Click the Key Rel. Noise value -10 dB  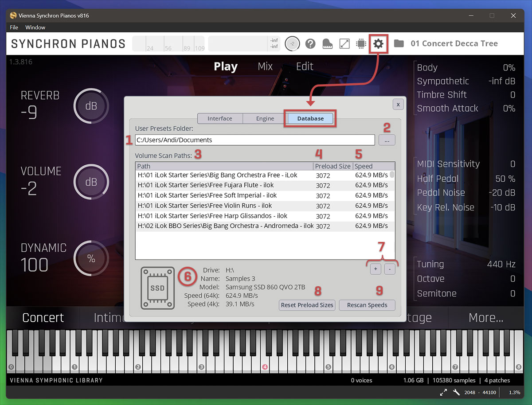503,207
